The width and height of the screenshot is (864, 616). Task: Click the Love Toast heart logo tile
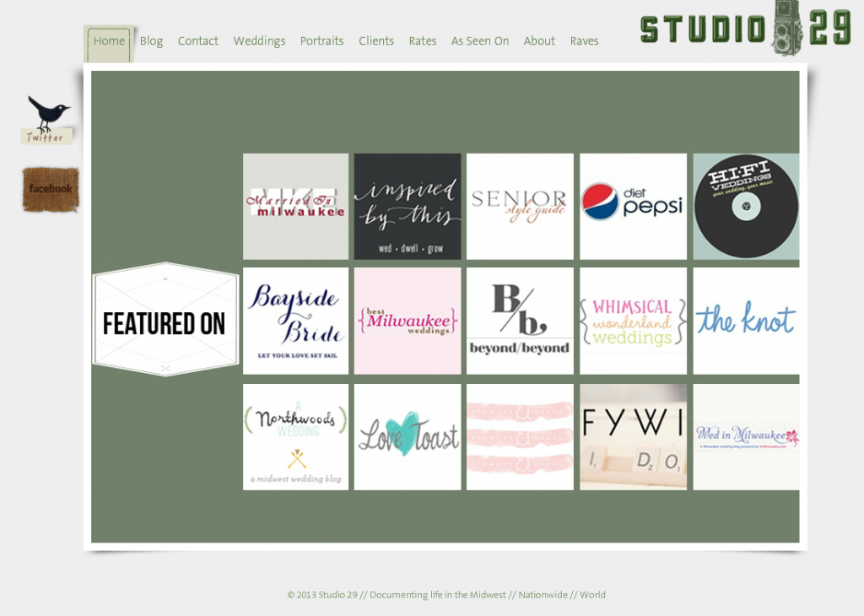click(x=408, y=437)
